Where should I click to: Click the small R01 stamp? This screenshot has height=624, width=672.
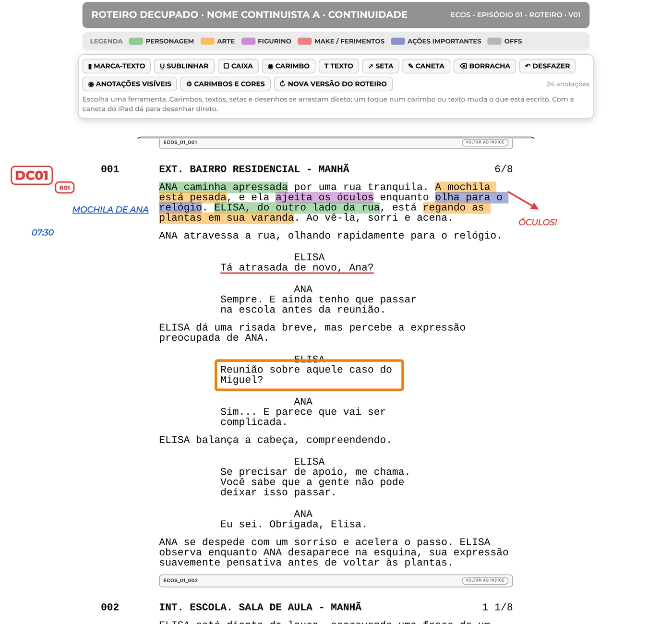click(65, 188)
